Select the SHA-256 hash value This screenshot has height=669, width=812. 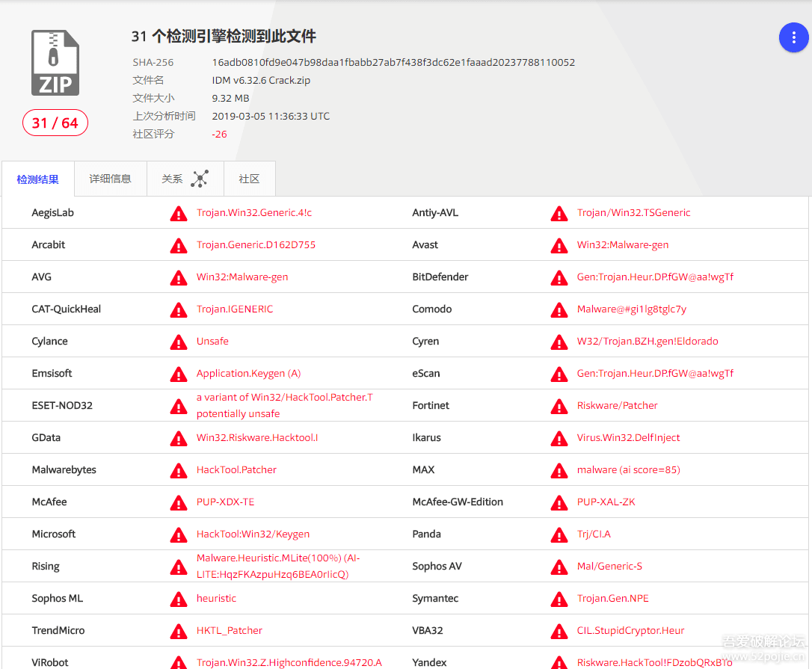coord(393,62)
